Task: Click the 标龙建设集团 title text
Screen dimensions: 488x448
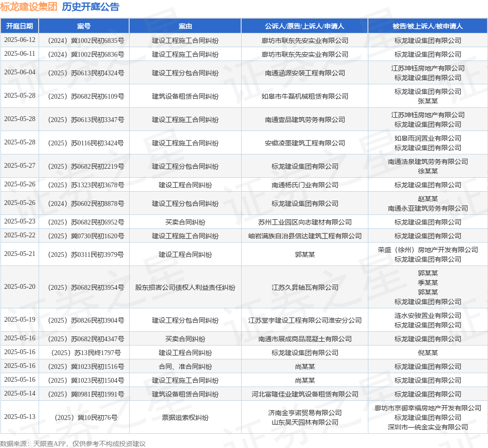Action: pyautogui.click(x=29, y=7)
